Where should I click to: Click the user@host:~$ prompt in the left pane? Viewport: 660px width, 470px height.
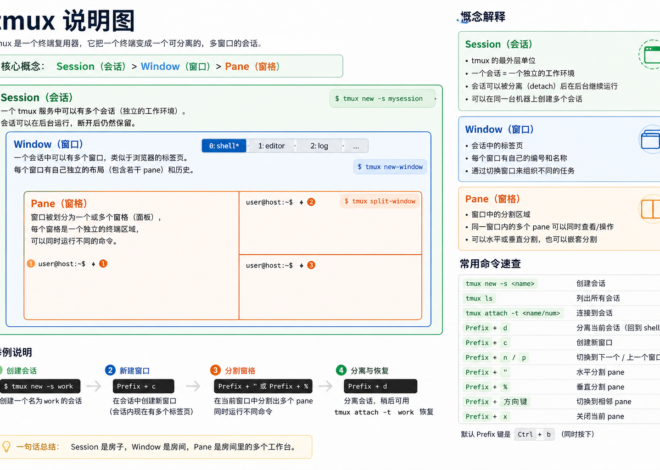tap(62, 264)
